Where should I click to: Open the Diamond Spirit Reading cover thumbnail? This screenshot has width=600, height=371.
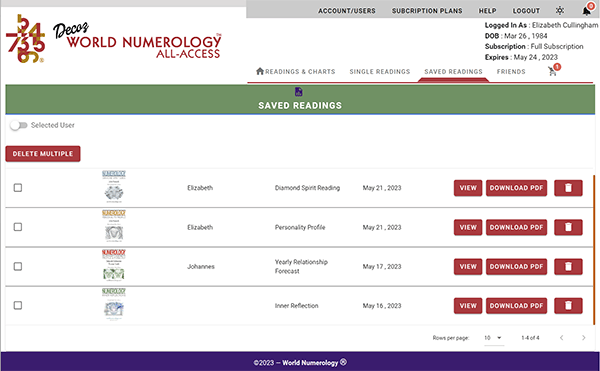click(x=114, y=187)
